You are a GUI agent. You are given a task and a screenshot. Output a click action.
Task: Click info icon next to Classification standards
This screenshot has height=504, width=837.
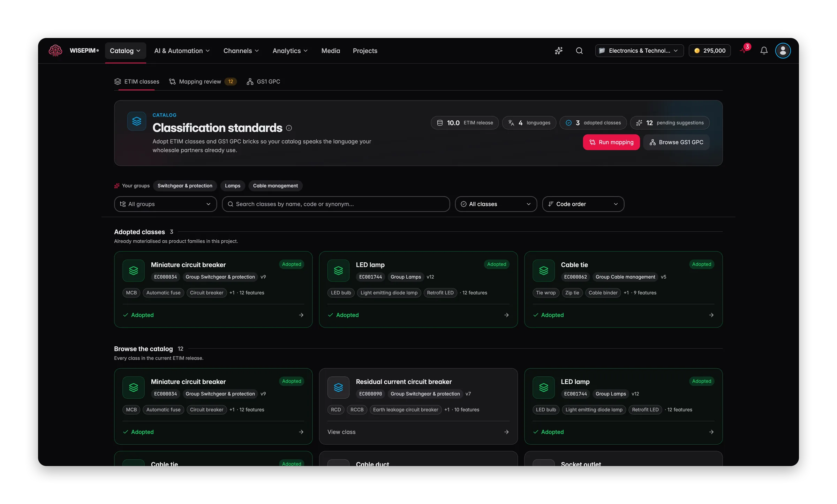tap(289, 128)
